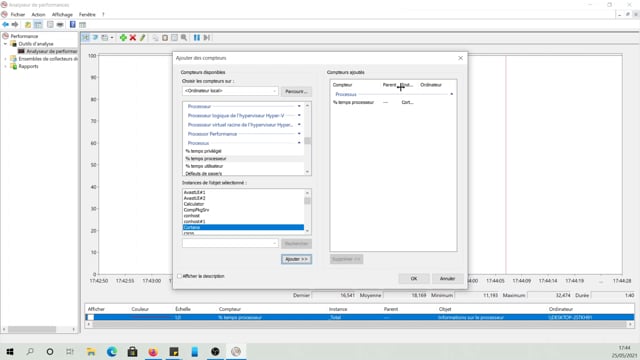The height and width of the screenshot is (360, 640).
Task: Click the Parcourir... button
Action: [296, 91]
